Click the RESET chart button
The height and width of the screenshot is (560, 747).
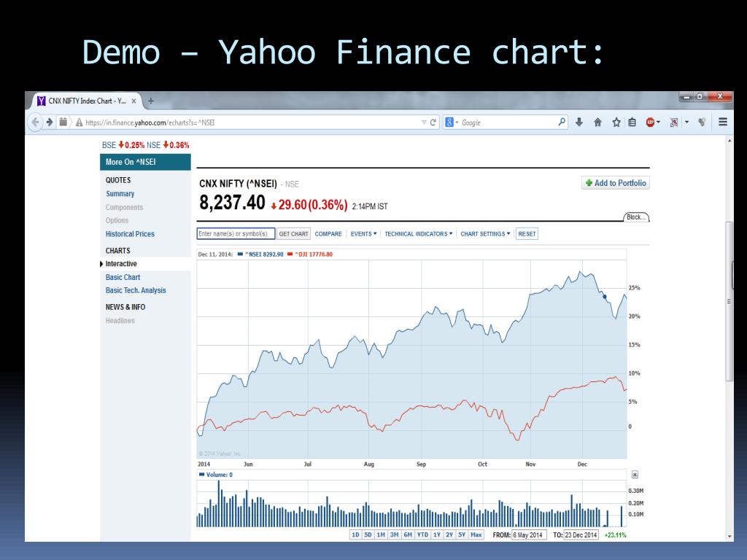coord(527,234)
